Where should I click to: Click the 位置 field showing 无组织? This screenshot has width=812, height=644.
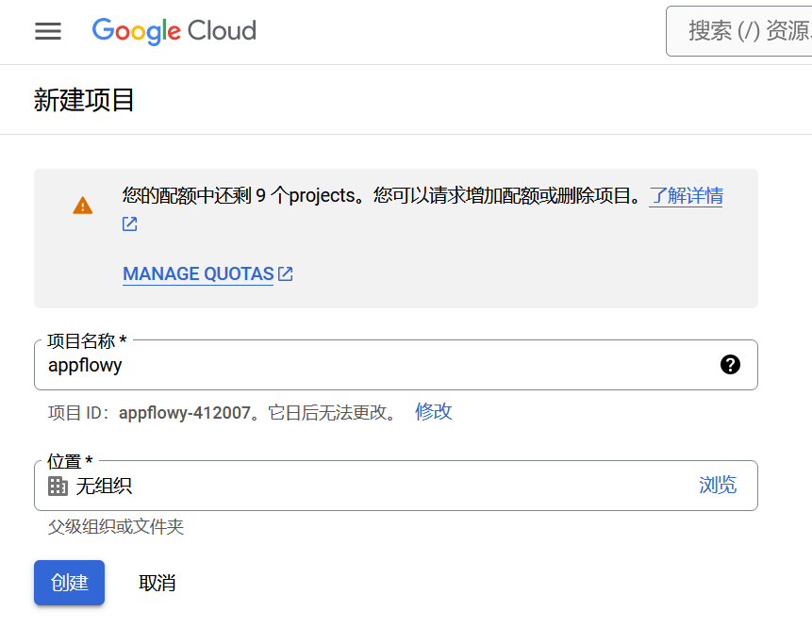[x=396, y=486]
